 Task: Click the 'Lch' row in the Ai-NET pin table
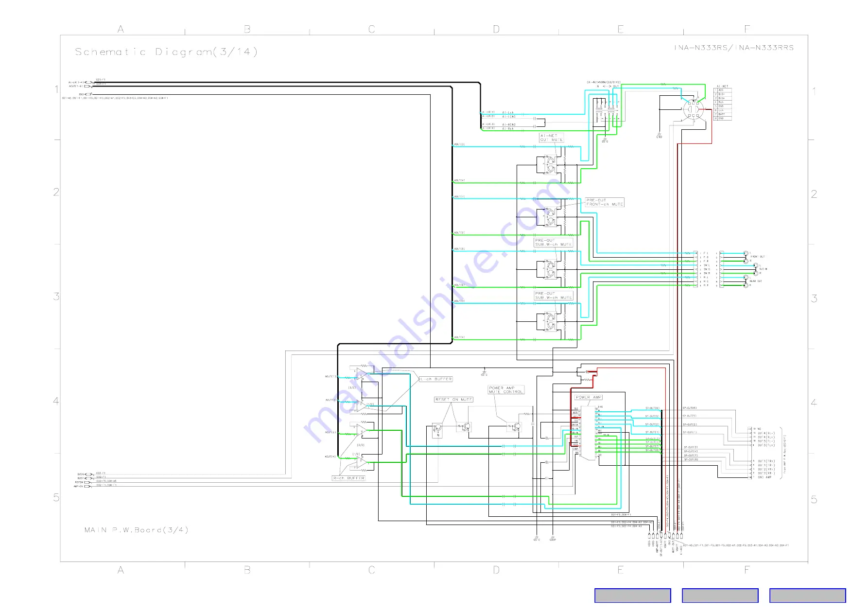pyautogui.click(x=722, y=110)
